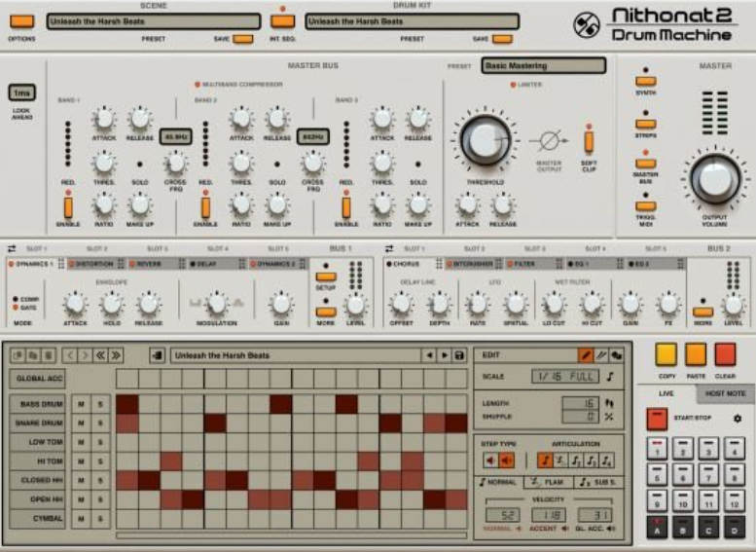Toggle the Trigg. MIDI button
Image resolution: width=756 pixels, height=552 pixels.
click(646, 206)
